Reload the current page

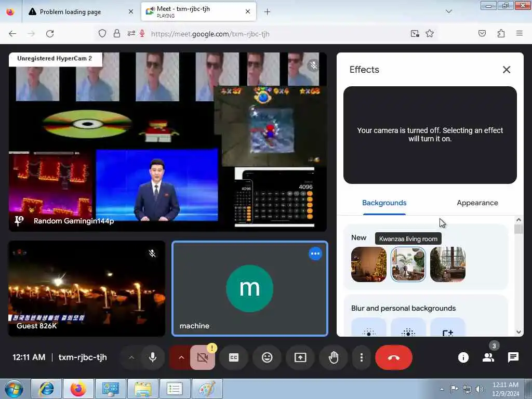tap(50, 34)
